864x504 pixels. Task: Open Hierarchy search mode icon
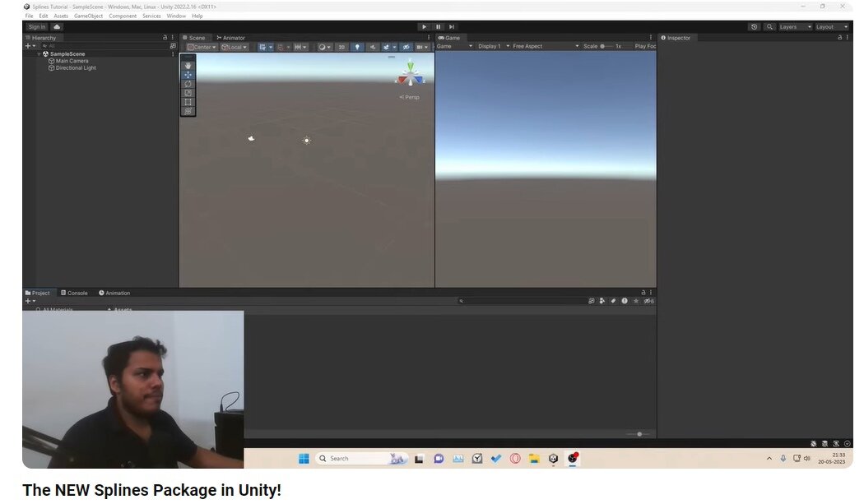173,46
